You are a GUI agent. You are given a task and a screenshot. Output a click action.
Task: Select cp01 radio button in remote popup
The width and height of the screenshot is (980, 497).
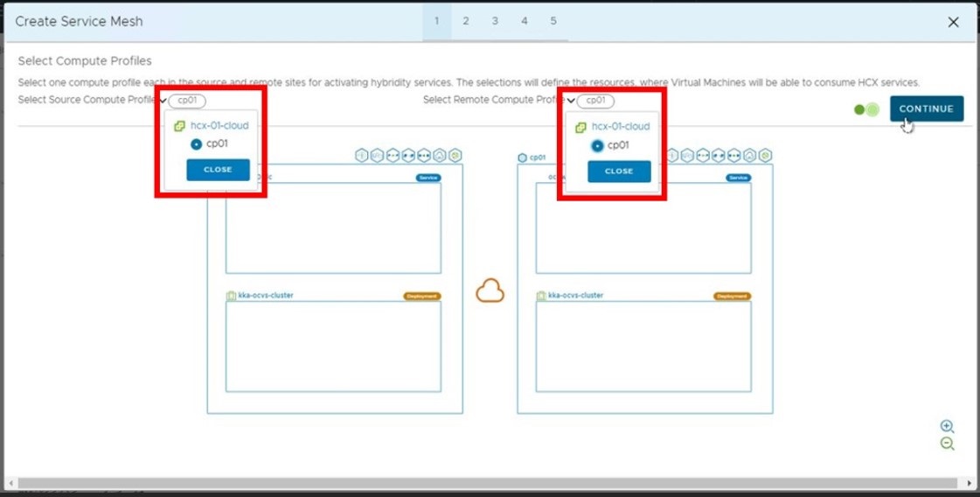pyautogui.click(x=597, y=145)
